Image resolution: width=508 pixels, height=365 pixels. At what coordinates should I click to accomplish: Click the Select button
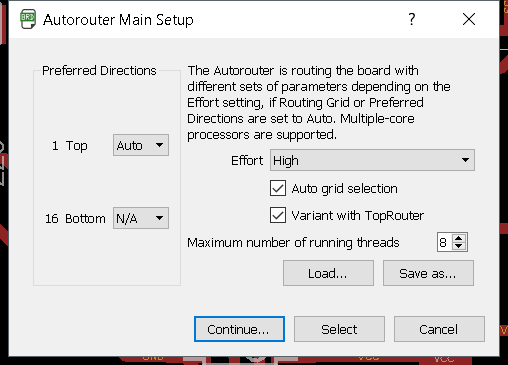pyautogui.click(x=339, y=329)
